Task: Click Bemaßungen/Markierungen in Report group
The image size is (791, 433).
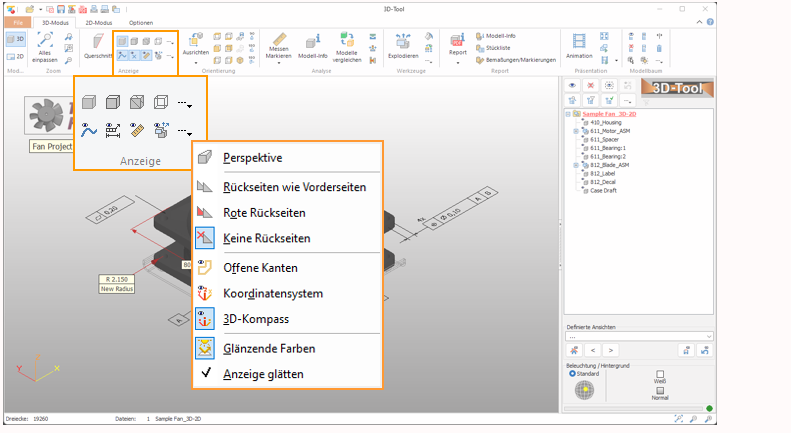Action: [x=516, y=59]
